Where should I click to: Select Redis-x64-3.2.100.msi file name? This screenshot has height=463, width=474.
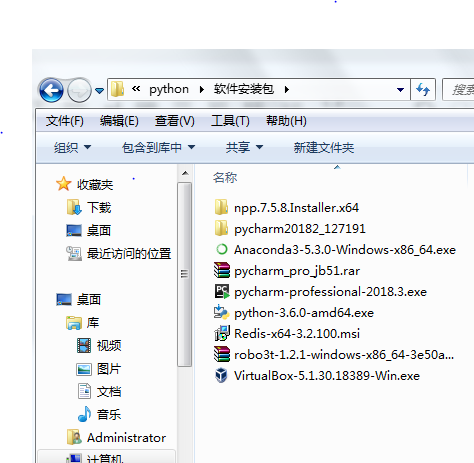pos(297,334)
